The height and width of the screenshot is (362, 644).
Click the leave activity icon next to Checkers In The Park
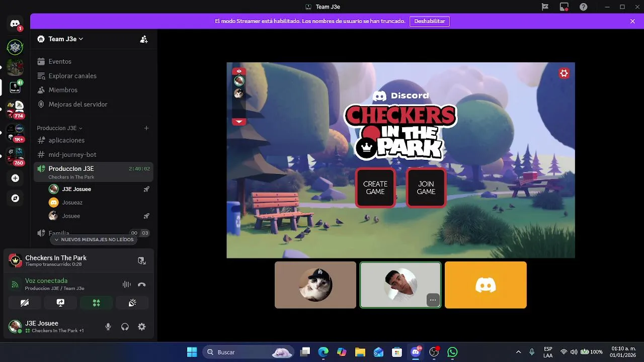(142, 260)
